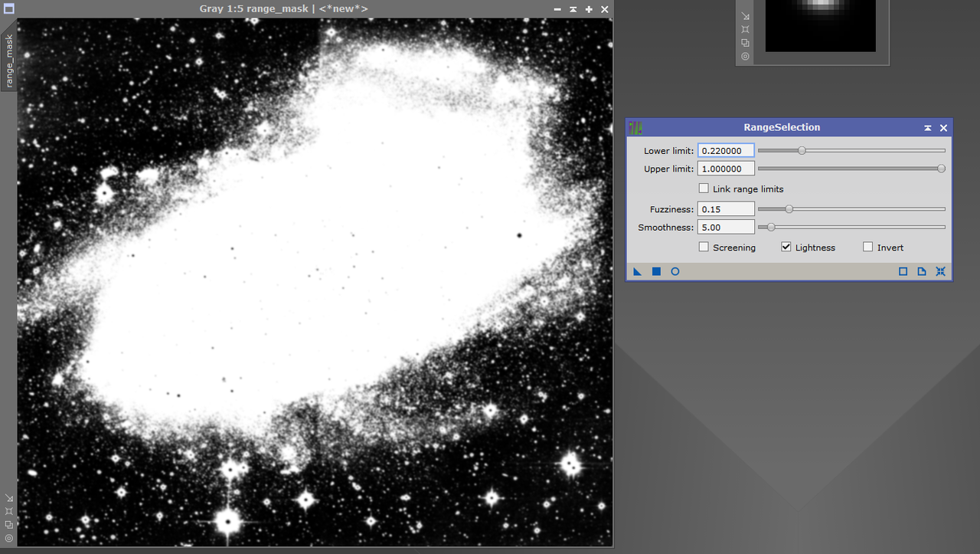Viewport: 980px width, 554px height.
Task: Click the window icon at range_mask title bar left
Action: pos(8,9)
